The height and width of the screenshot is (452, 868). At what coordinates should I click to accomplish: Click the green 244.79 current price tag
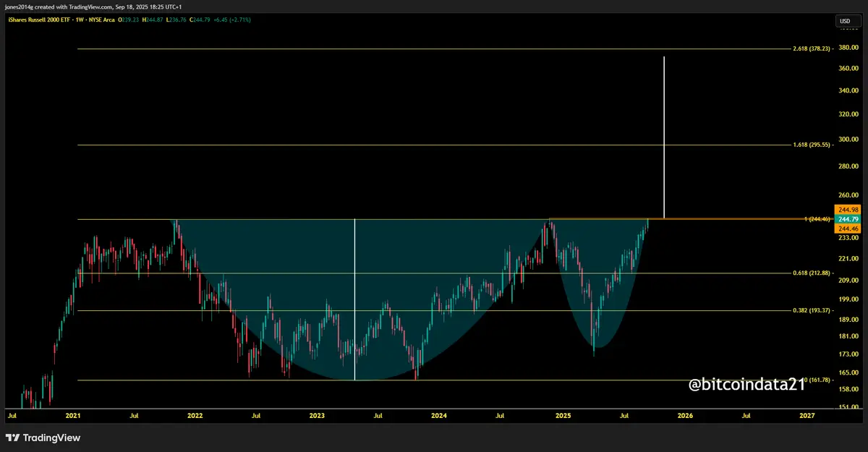pyautogui.click(x=847, y=219)
